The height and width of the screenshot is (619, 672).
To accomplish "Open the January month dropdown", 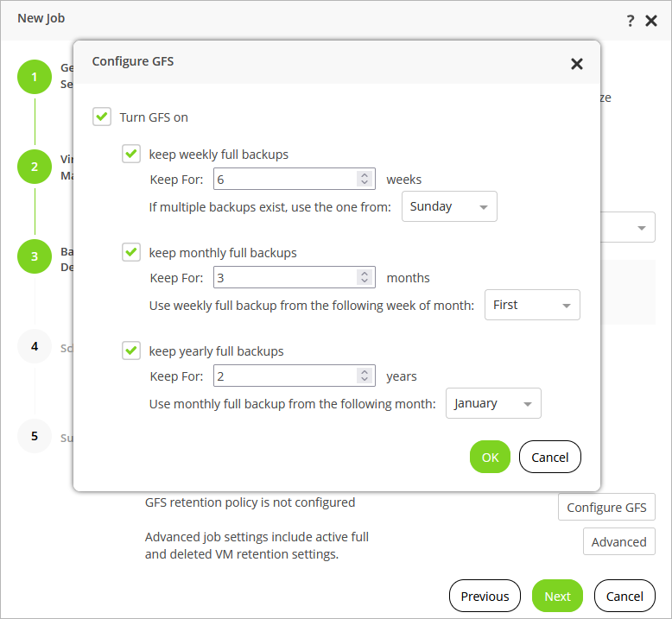I will pyautogui.click(x=493, y=404).
